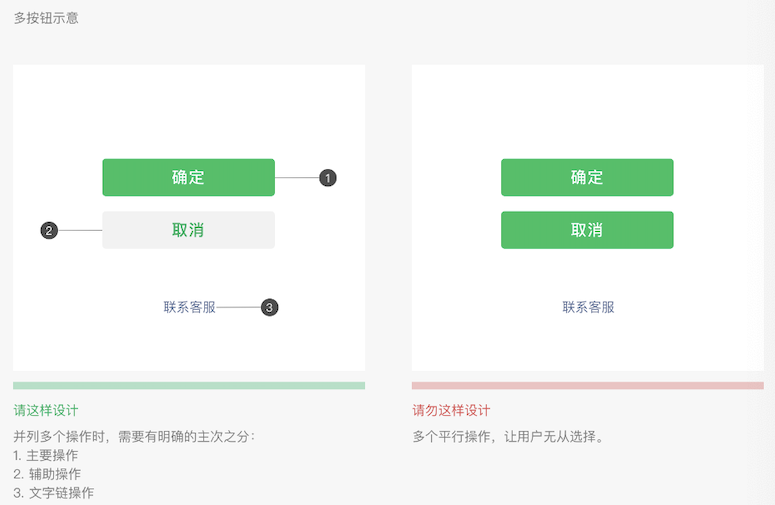Open 联系客服 link in the 请这样设计 example

[x=189, y=307]
